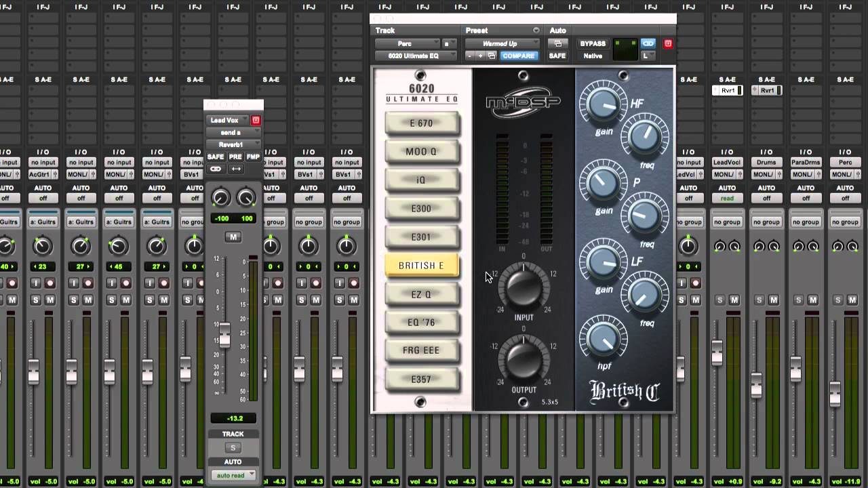Mute the send with the M button
Image resolution: width=868 pixels, height=488 pixels.
233,237
